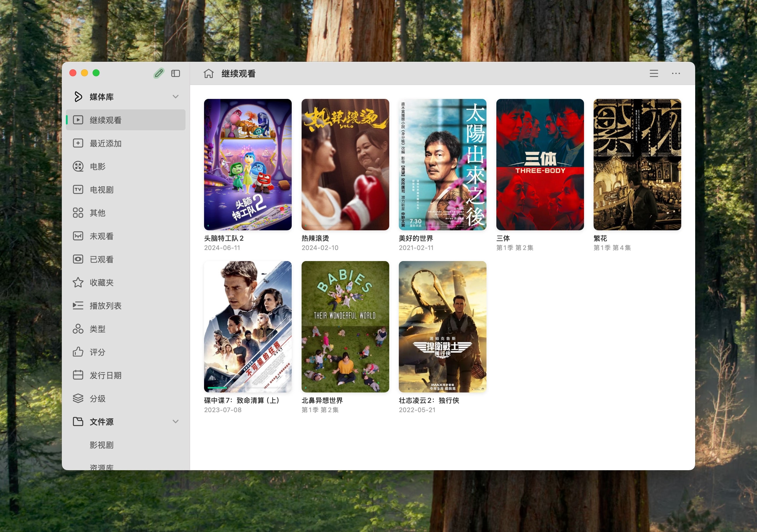Click 碟中谍7：致命清算（上）title
757x532 pixels.
point(242,400)
